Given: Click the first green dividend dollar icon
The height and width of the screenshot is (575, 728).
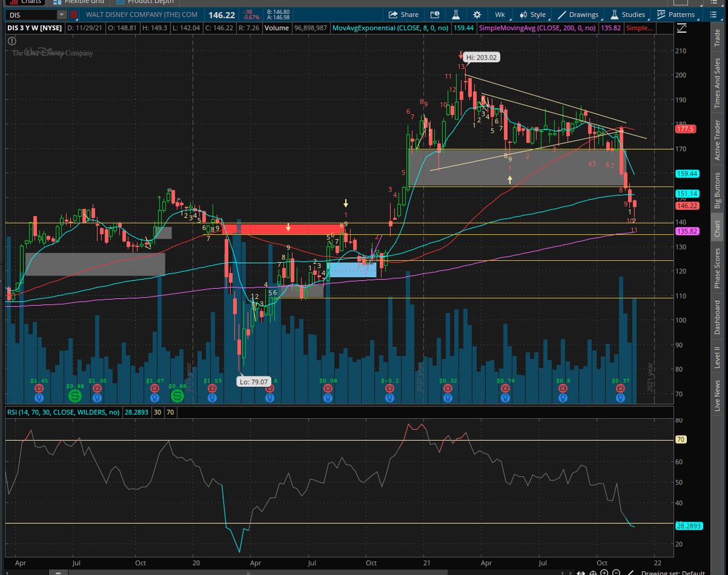Looking at the screenshot, I should pos(76,395).
